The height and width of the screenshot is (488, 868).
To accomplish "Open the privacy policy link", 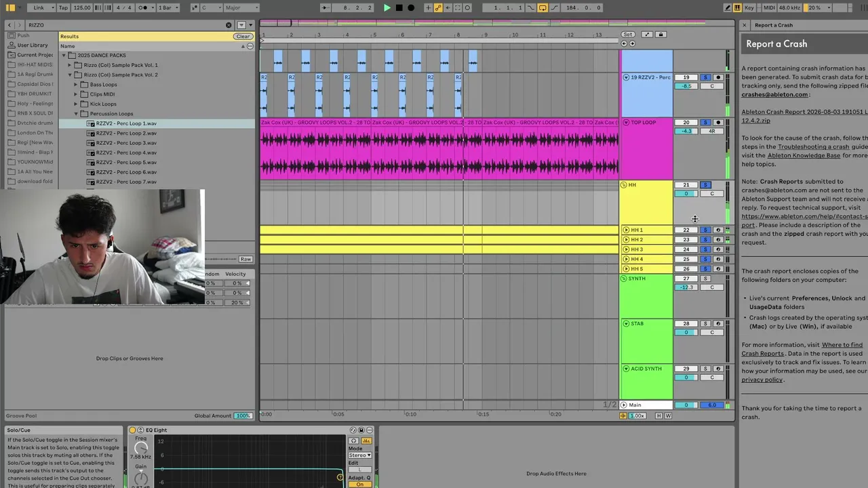I will tap(762, 380).
